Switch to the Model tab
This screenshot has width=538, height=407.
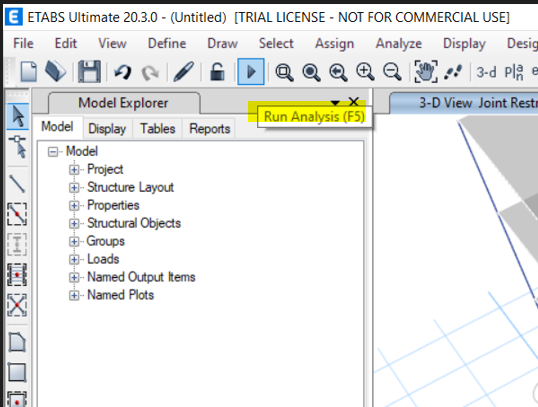click(x=57, y=127)
